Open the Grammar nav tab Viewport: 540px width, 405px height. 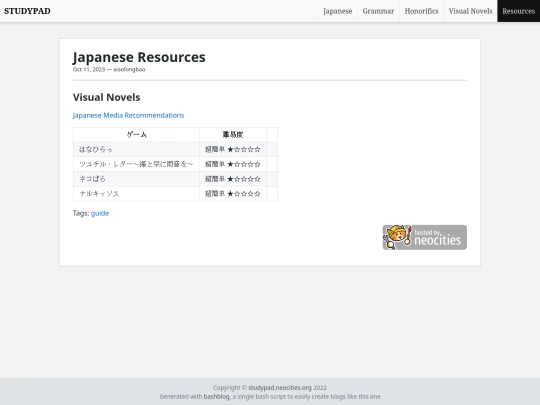tap(378, 11)
